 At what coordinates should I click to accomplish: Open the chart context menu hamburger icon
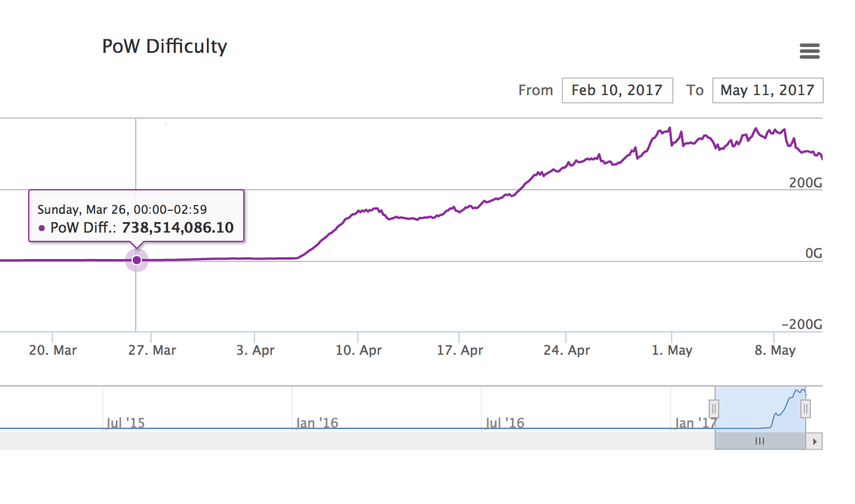(809, 51)
